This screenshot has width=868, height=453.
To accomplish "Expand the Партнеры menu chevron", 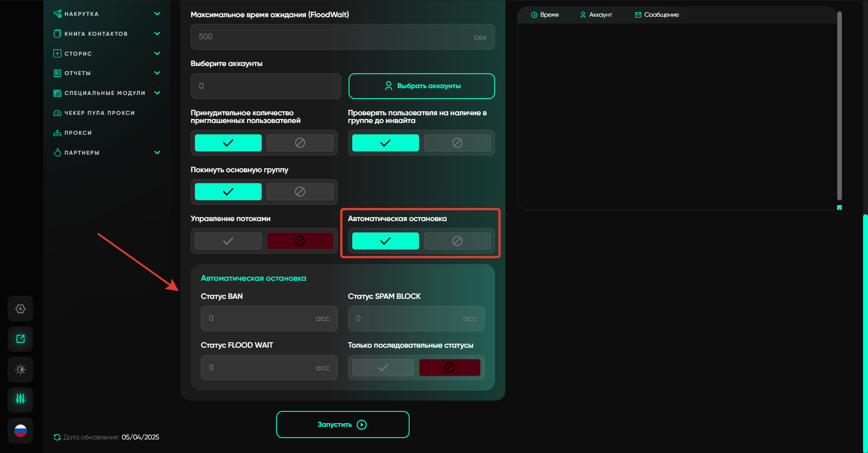I will coord(157,152).
